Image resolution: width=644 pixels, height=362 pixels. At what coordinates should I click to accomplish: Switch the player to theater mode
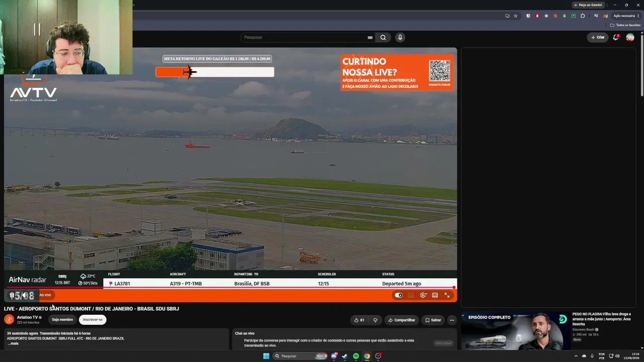[x=435, y=295]
